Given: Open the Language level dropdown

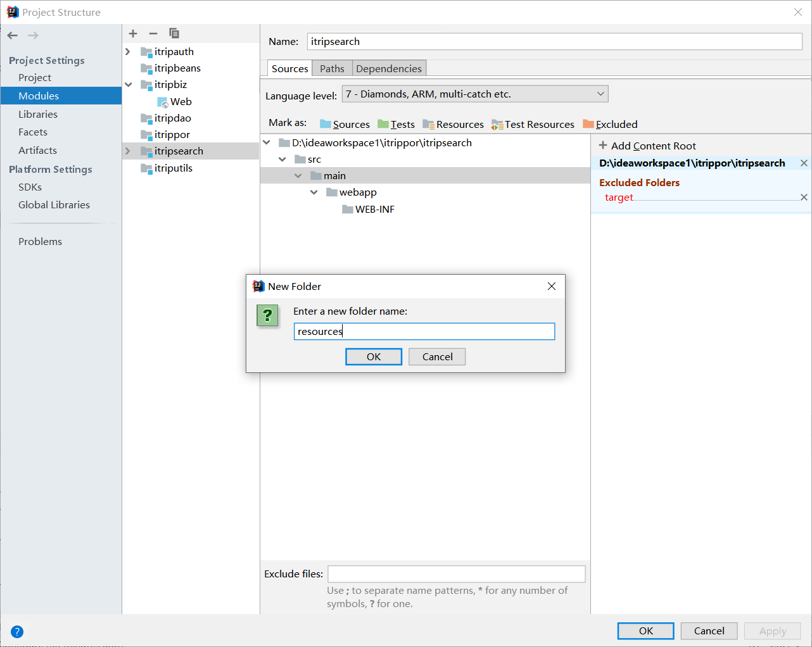Looking at the screenshot, I should point(475,94).
